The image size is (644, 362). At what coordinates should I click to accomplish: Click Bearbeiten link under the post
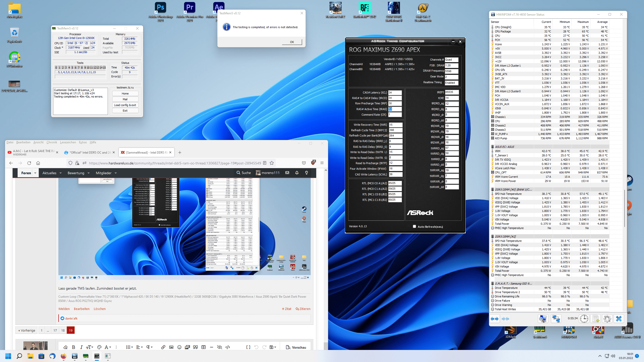point(82,309)
